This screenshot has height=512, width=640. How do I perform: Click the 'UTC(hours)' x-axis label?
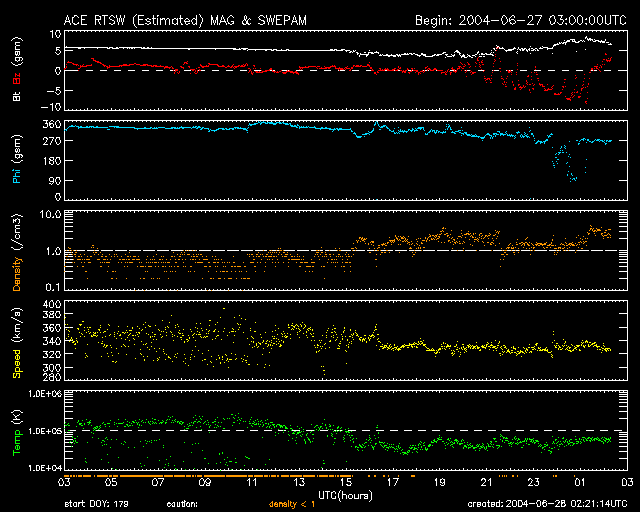(x=345, y=496)
